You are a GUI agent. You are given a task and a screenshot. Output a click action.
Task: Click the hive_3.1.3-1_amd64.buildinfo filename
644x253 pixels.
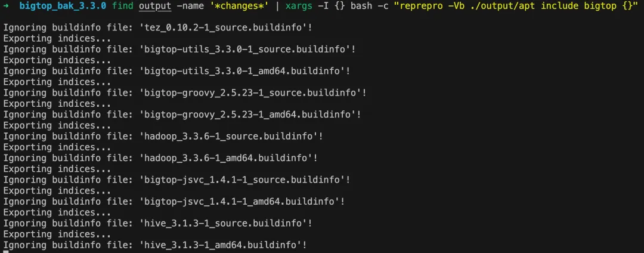click(x=222, y=245)
